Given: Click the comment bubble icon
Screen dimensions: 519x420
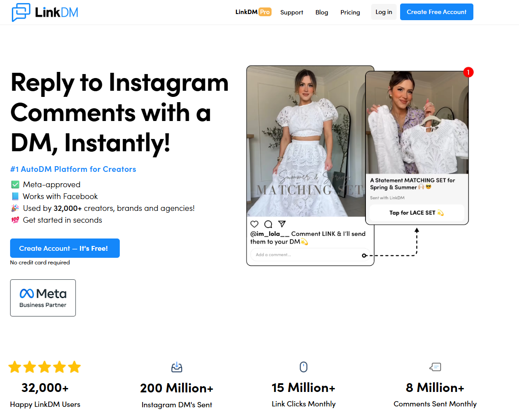Looking at the screenshot, I should point(268,224).
